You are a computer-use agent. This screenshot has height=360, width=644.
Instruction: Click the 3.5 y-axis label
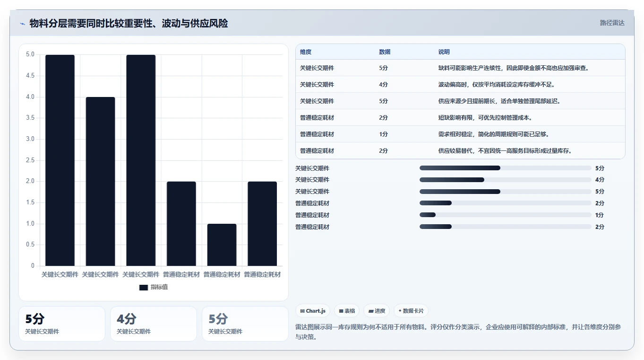pos(30,118)
